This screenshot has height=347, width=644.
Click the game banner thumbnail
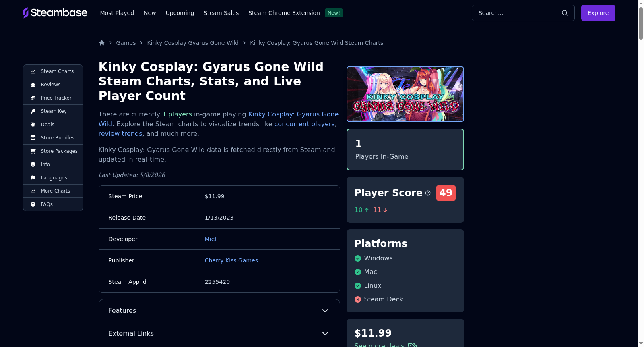(405, 94)
